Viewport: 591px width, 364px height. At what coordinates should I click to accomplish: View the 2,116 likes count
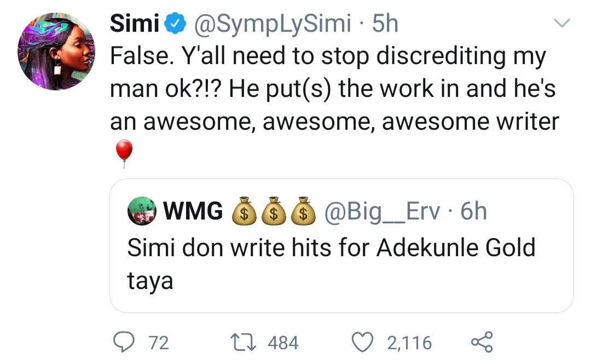click(409, 343)
